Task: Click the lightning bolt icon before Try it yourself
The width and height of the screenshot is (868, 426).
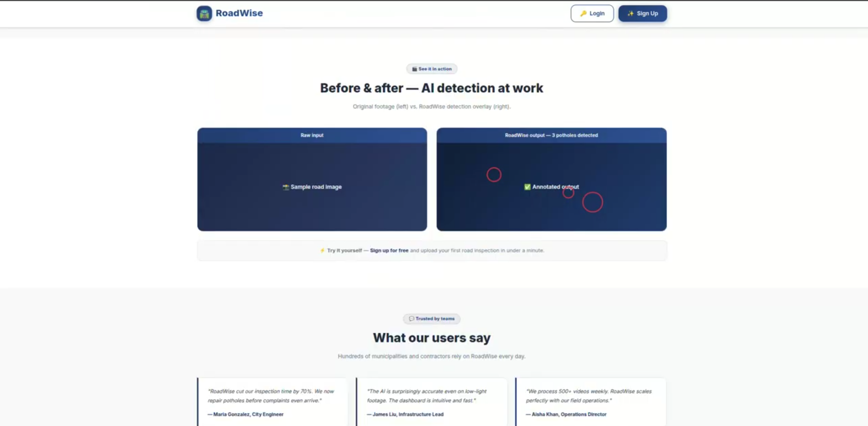Action: coord(322,250)
